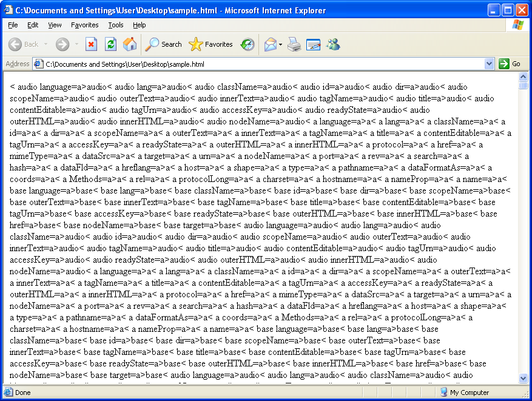Screen dimensions: 532x401
Task: Open the History toolbar icon
Action: pyautogui.click(x=247, y=44)
